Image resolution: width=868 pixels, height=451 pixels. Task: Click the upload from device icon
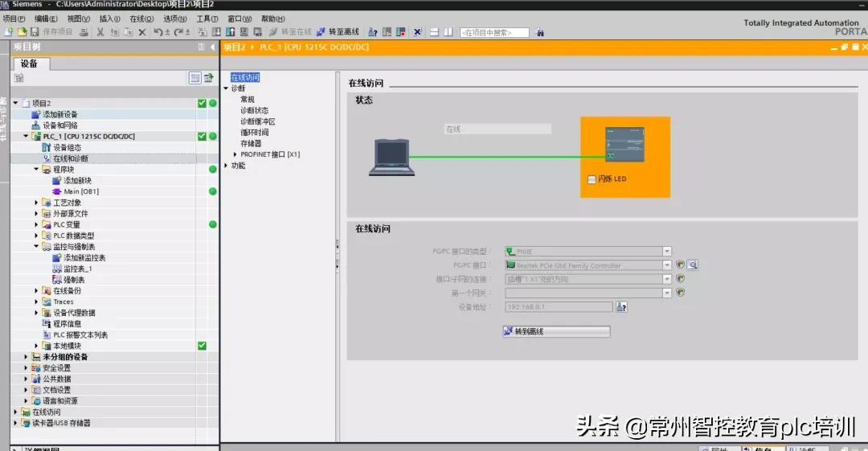point(231,32)
